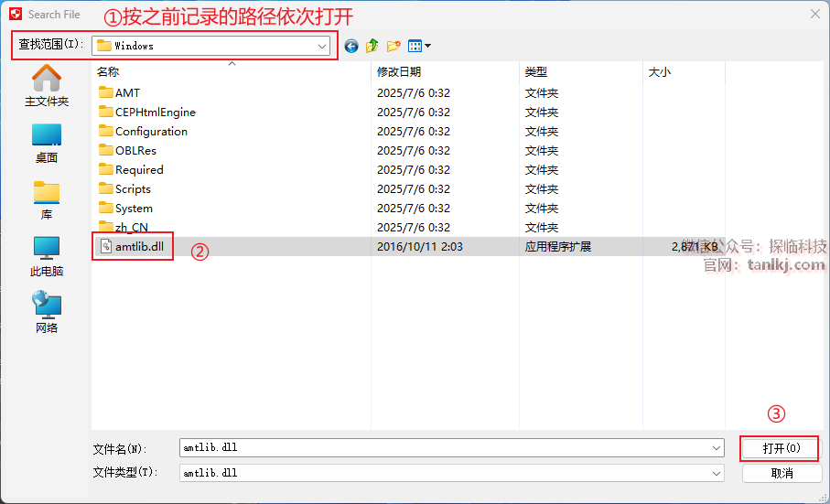Expand the 文件类型 dropdown arrow
The image size is (830, 504).
click(717, 473)
